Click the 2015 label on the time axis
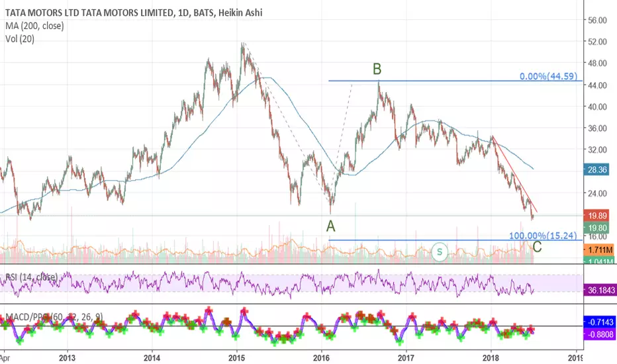Viewport: 617px width, 364px height. click(236, 358)
